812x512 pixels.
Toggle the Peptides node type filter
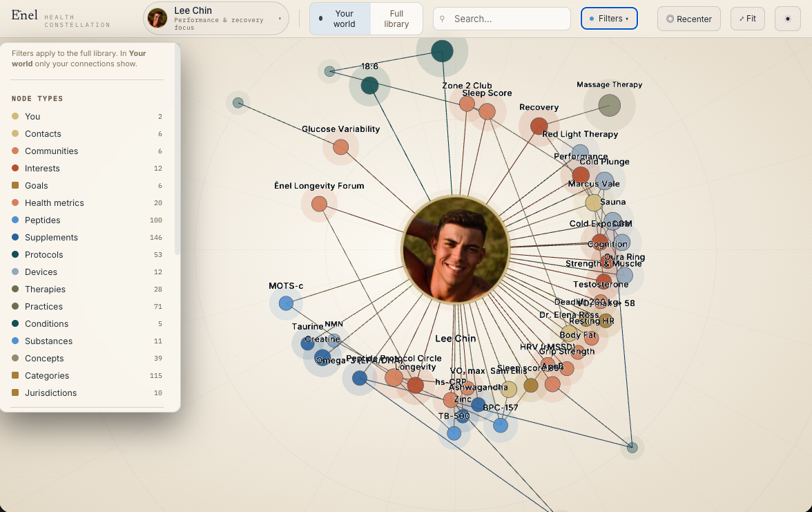(x=87, y=220)
